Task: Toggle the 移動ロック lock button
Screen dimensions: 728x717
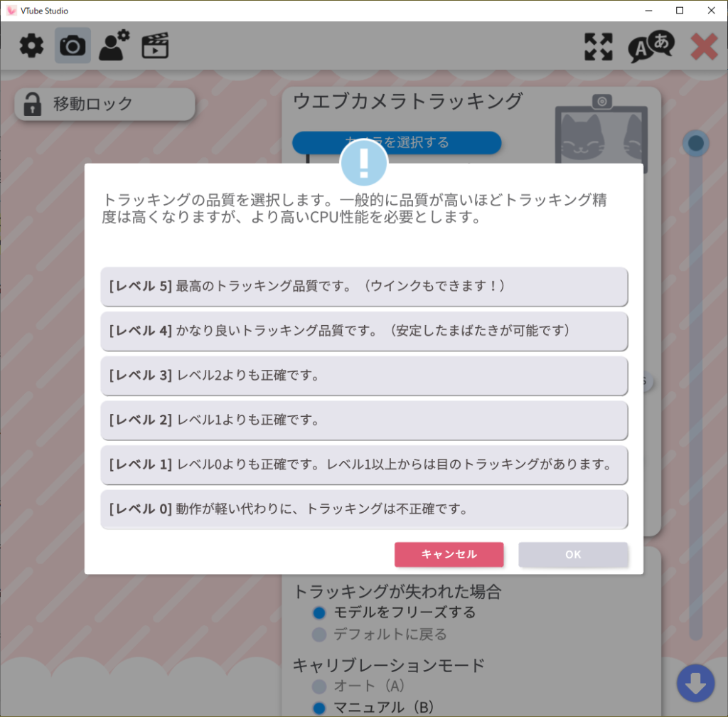Action: [x=105, y=104]
